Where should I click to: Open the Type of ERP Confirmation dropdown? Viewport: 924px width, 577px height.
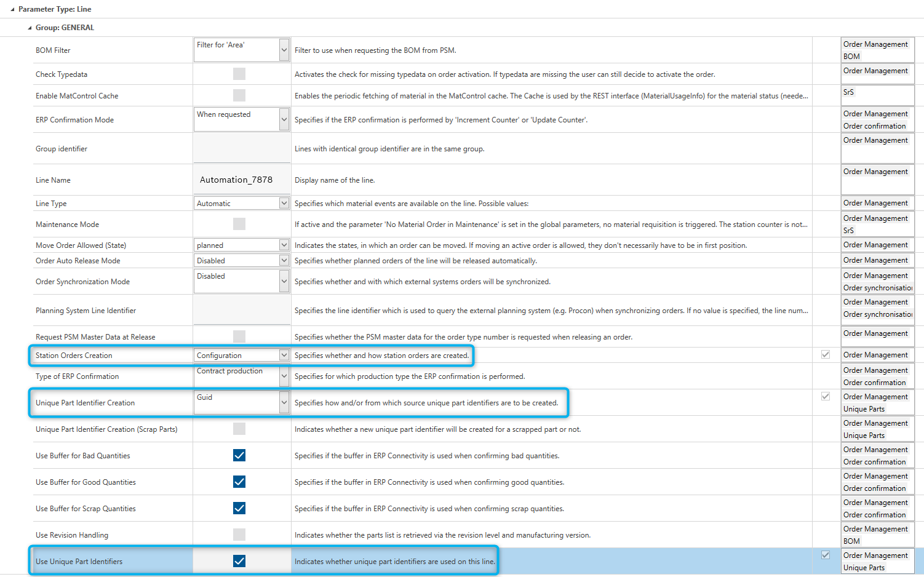pos(284,376)
